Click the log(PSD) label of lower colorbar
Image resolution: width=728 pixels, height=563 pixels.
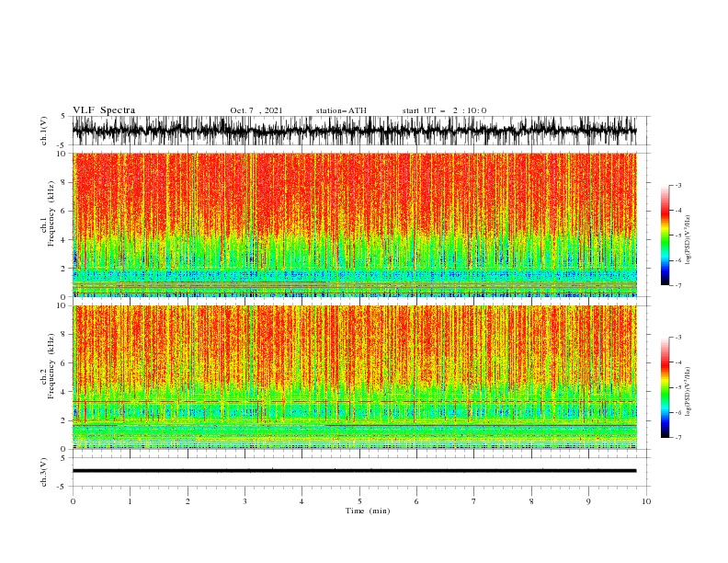point(688,392)
